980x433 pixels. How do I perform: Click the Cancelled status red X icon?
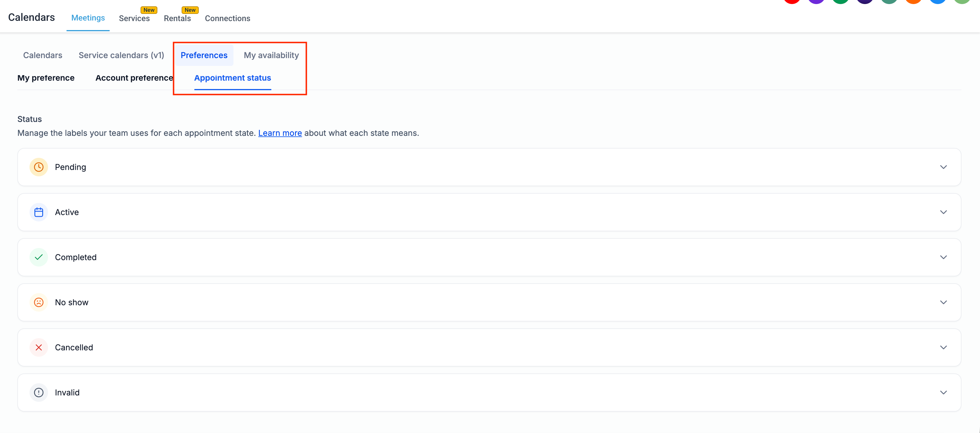click(x=38, y=347)
